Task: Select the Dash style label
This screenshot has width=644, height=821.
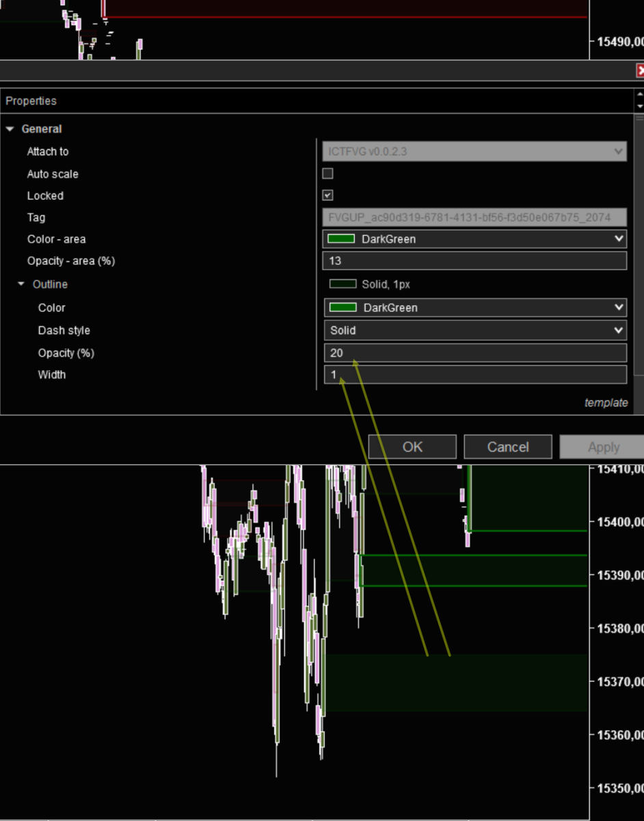Action: click(x=64, y=330)
